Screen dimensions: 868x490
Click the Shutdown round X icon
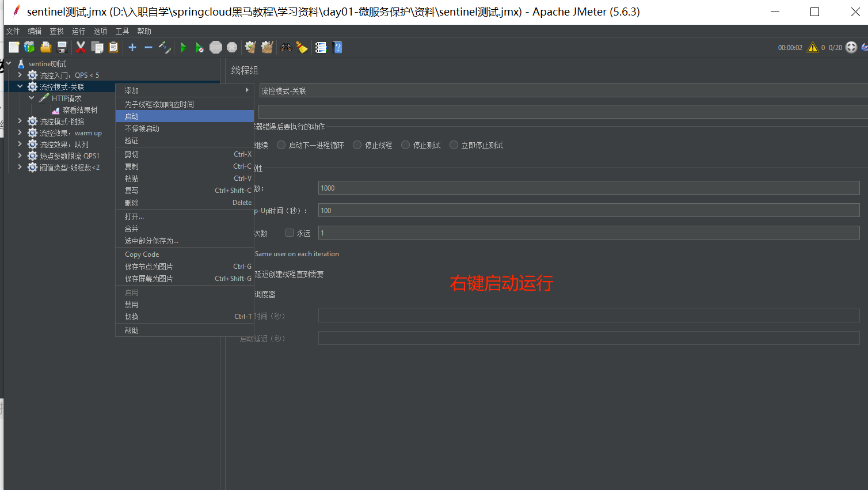(x=232, y=47)
